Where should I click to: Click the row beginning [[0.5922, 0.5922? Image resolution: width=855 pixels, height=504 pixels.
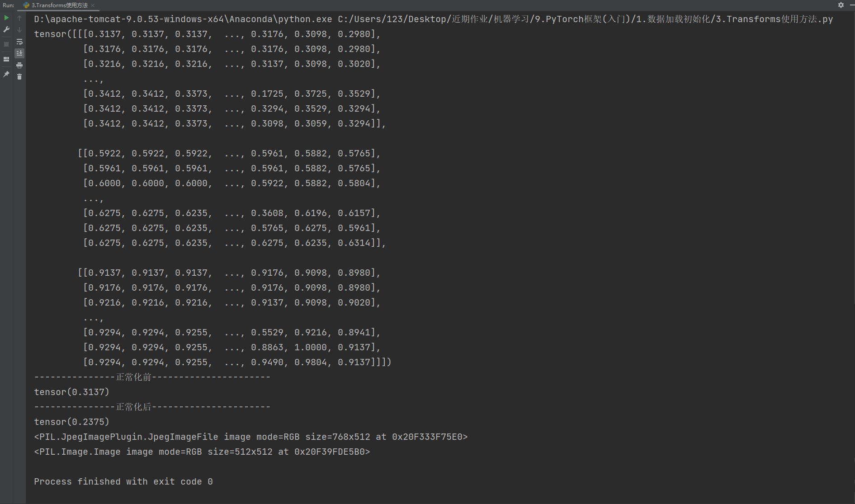[229, 153]
